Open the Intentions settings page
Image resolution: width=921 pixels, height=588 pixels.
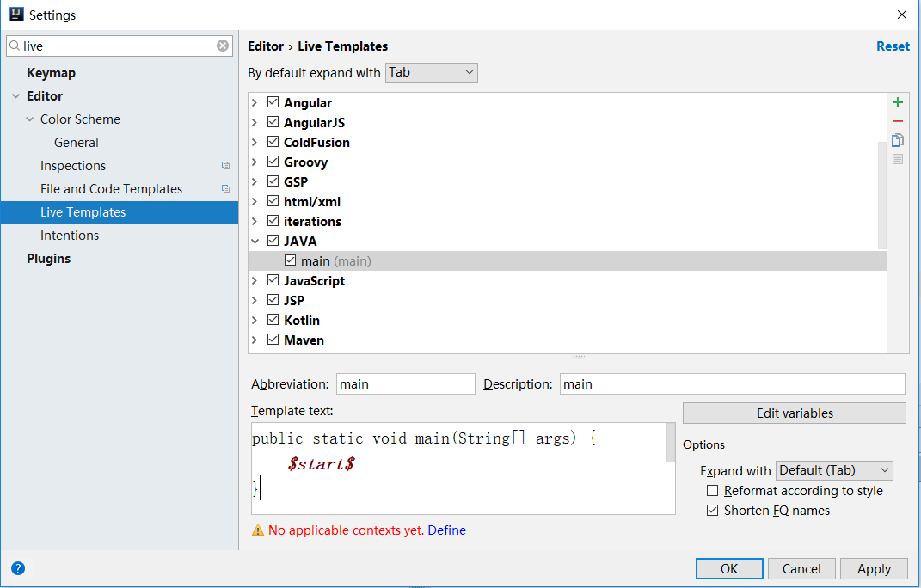(x=70, y=235)
